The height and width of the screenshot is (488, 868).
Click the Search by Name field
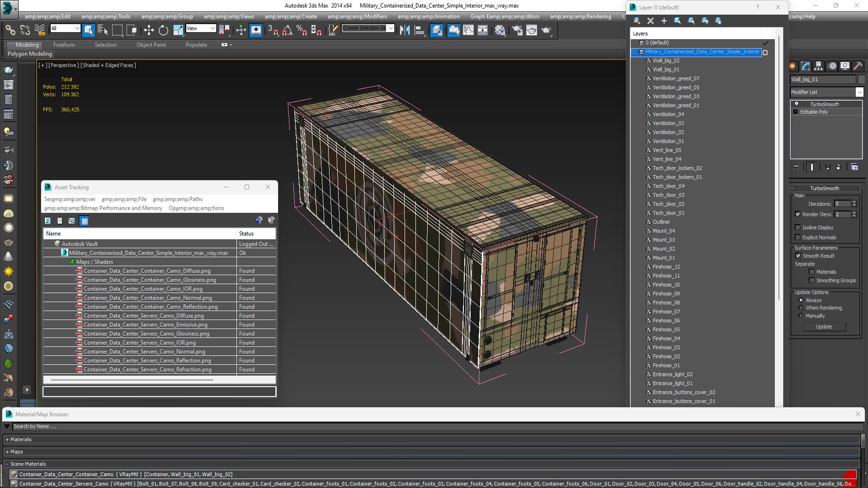tap(437, 426)
